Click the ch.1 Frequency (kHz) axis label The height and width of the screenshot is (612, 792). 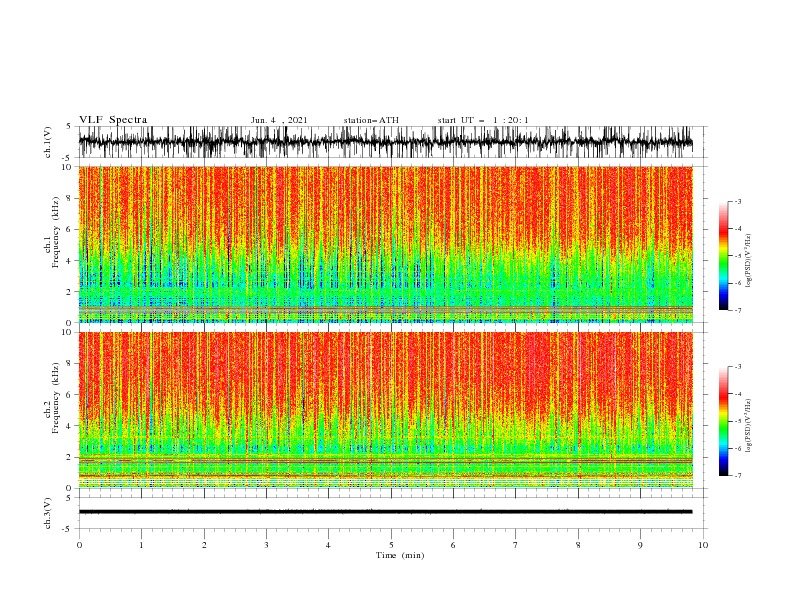tap(52, 233)
